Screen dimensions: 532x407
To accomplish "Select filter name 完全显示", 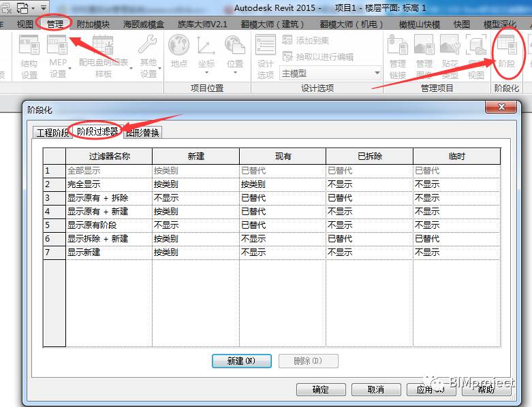I will 109,184.
